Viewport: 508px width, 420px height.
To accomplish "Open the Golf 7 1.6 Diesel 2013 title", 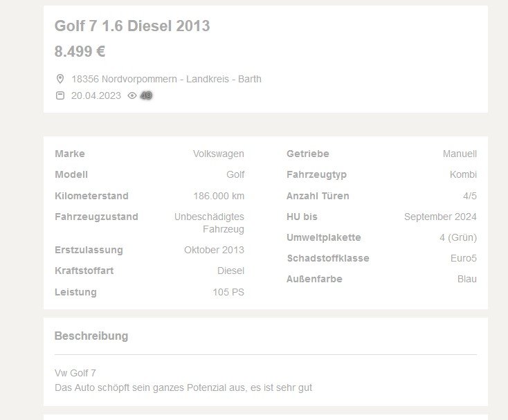I will [x=132, y=26].
